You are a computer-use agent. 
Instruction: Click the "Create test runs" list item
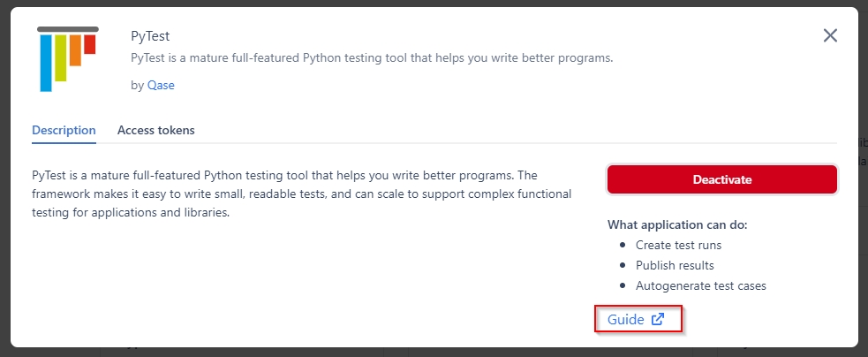(x=678, y=246)
